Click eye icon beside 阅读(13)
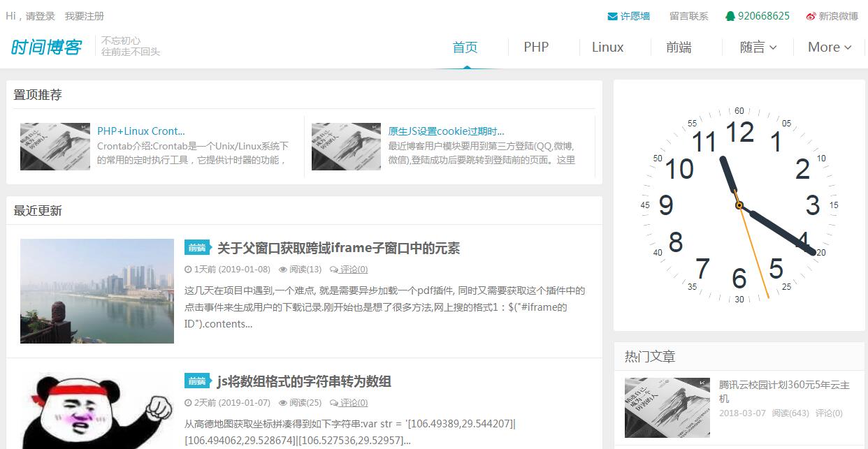The height and width of the screenshot is (449, 868). pyautogui.click(x=283, y=270)
